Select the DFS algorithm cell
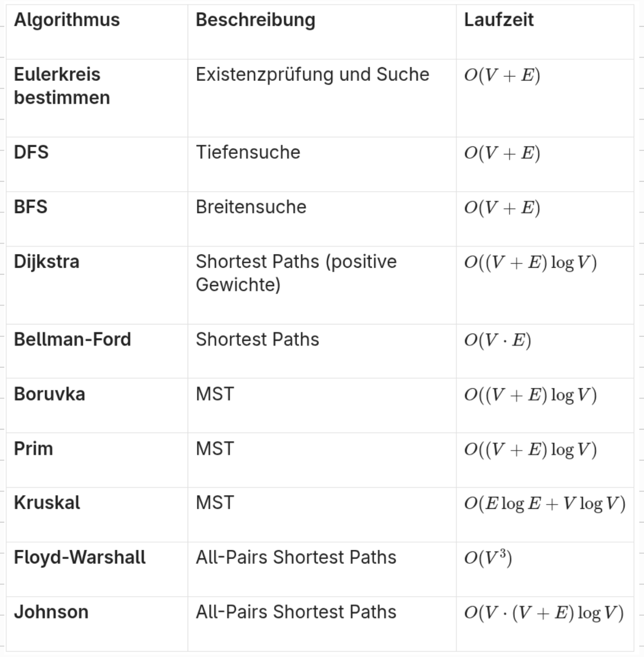Viewport: 644px width, 657px height. [31, 153]
